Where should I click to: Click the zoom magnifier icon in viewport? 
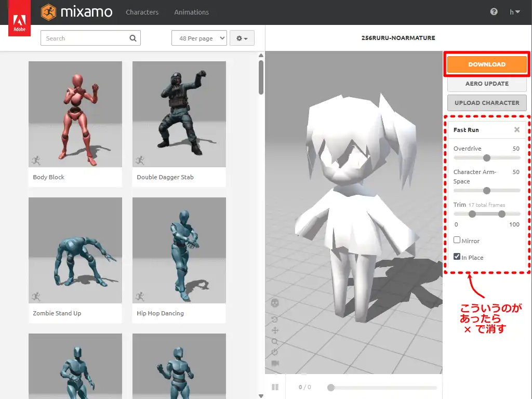tap(275, 341)
